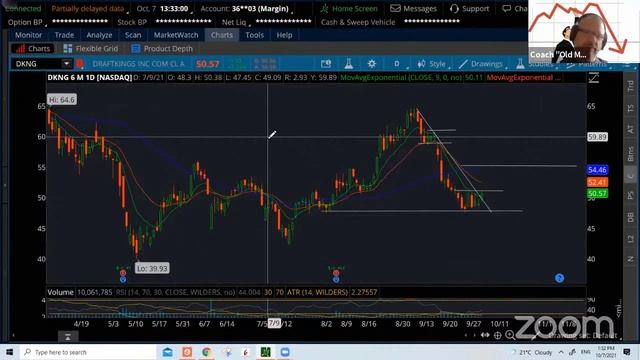The image size is (640, 360).
Task: Open the Zoom taskbar icon
Action: point(285,352)
